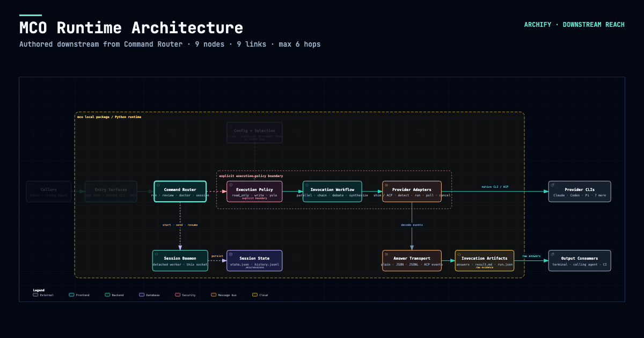644x338 pixels.
Task: Click 'parallel · chain · debate · synthesize' text
Action: tap(332, 195)
